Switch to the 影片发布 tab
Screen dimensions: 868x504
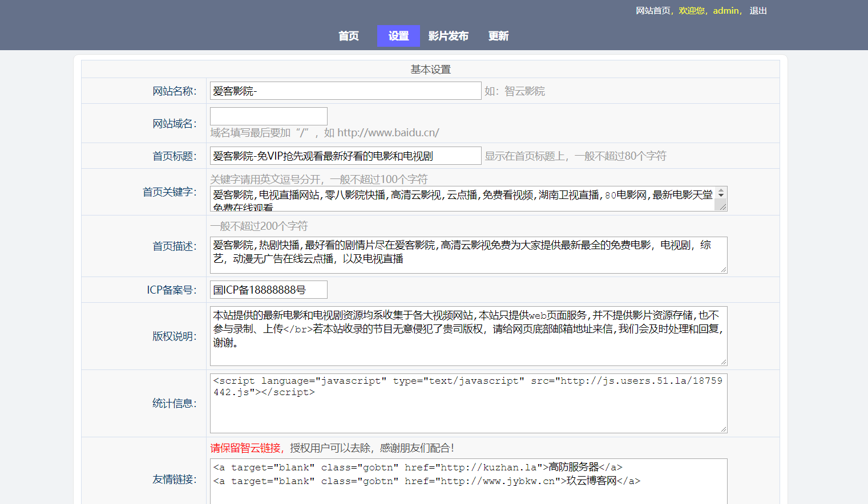coord(448,36)
